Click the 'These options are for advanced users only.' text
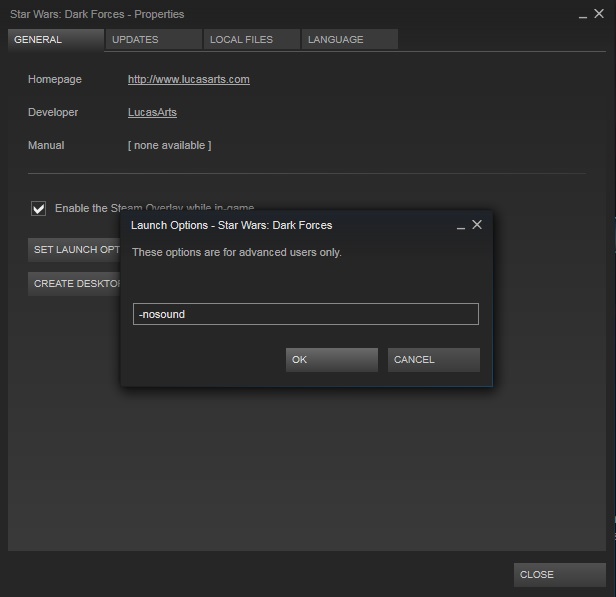The height and width of the screenshot is (597, 616). [237, 252]
